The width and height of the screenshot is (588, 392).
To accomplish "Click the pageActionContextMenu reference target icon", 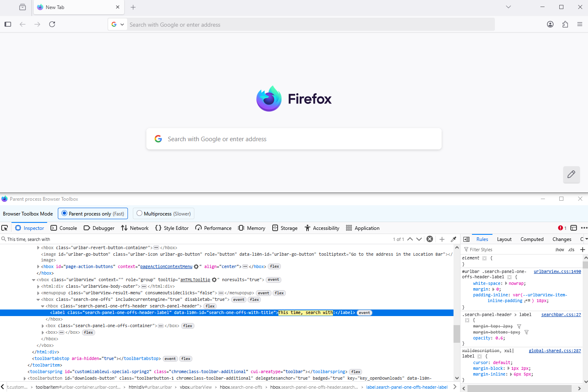I will click(196, 267).
